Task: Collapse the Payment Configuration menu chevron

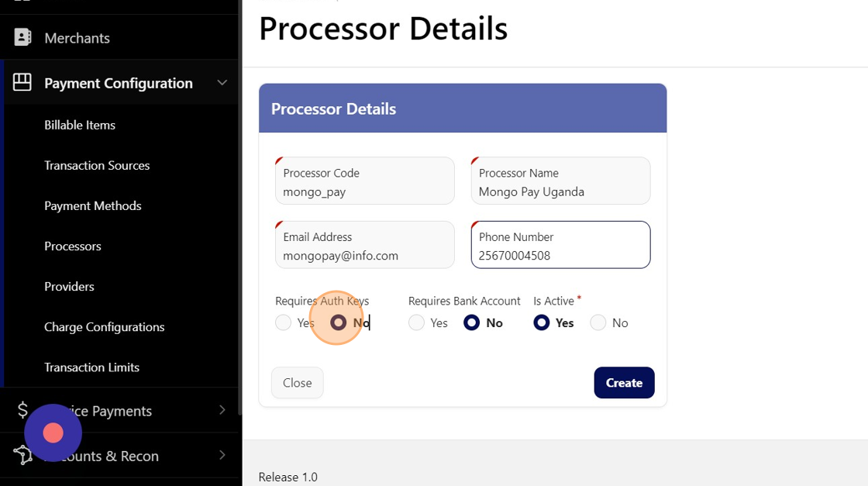Action: 222,82
